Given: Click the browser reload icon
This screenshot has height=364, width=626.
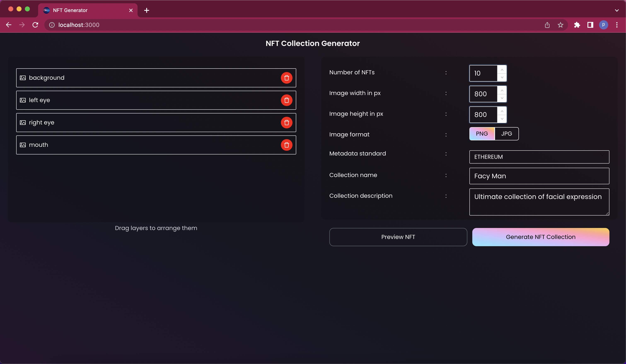Looking at the screenshot, I should click(35, 25).
